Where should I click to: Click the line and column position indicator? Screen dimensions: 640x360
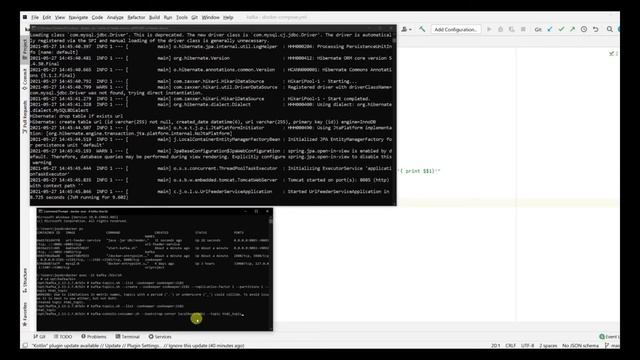click(496, 346)
